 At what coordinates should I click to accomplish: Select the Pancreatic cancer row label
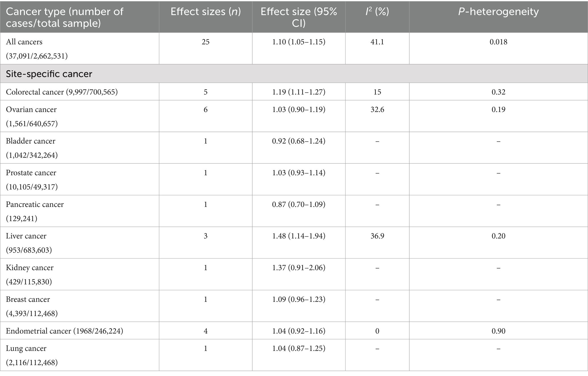click(35, 211)
